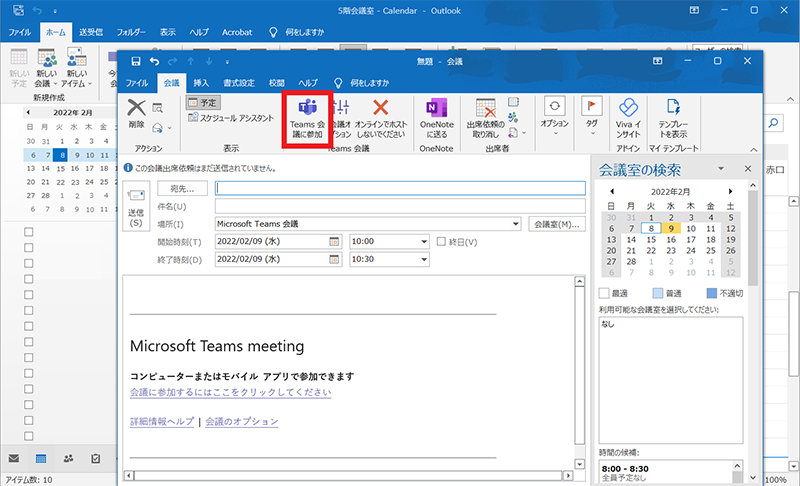Open People view icon in Outlook
The height and width of the screenshot is (486, 800).
[68, 458]
